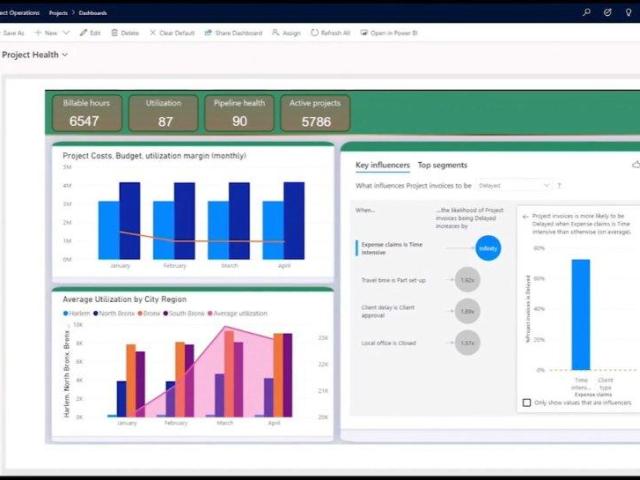
Task: Click the Refresh All text label
Action: click(336, 33)
